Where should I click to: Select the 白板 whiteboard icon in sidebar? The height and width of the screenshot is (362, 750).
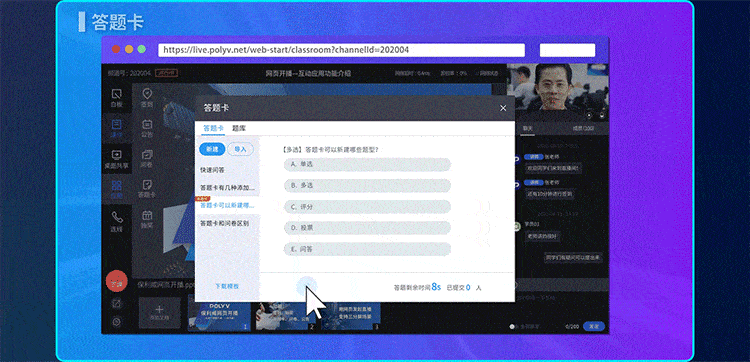pyautogui.click(x=116, y=98)
